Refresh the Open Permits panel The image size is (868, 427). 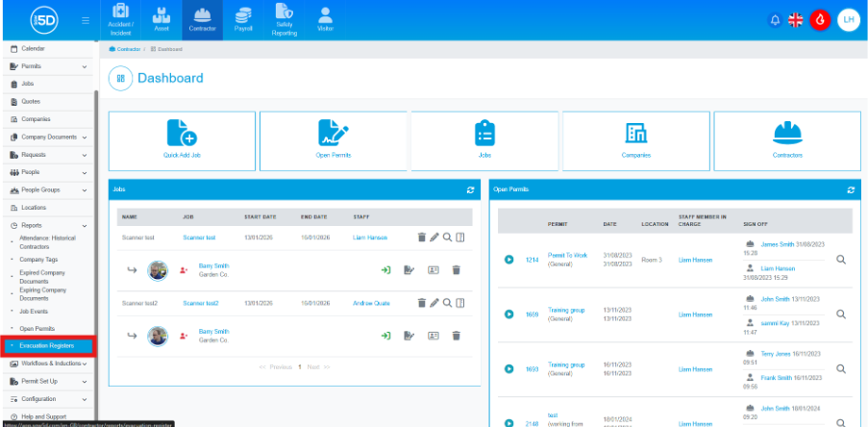point(850,190)
